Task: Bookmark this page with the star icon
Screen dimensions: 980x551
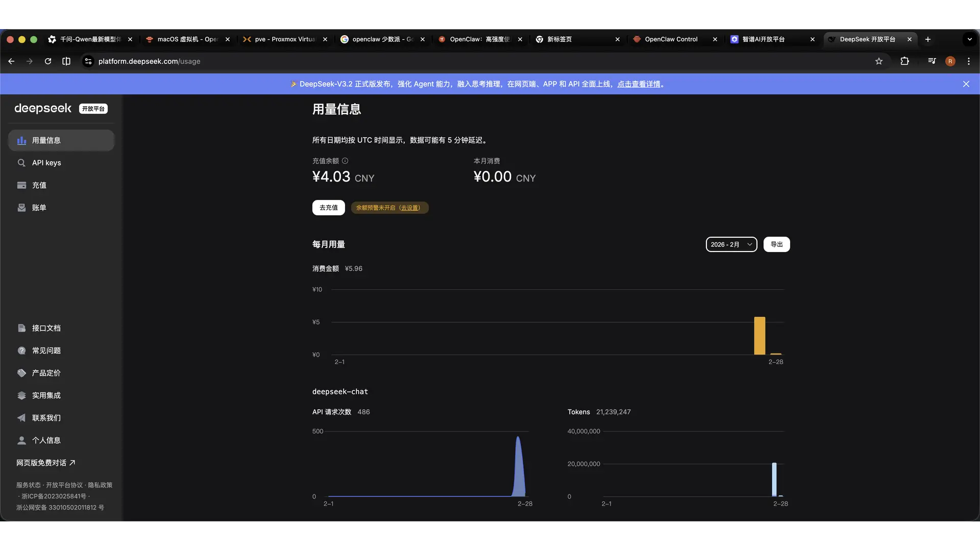Action: coord(879,61)
